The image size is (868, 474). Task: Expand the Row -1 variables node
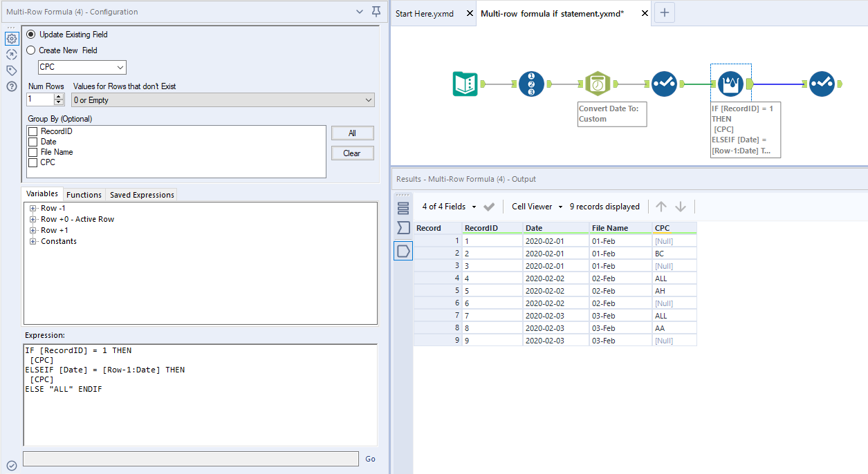click(33, 208)
